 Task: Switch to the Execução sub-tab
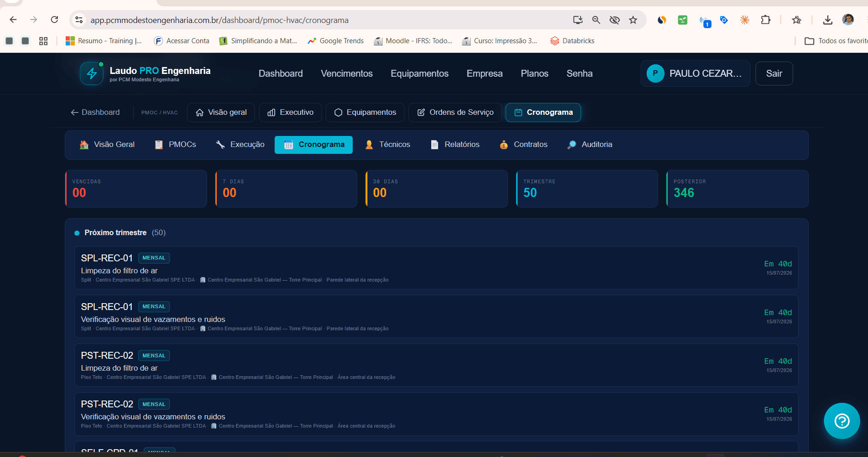(240, 145)
